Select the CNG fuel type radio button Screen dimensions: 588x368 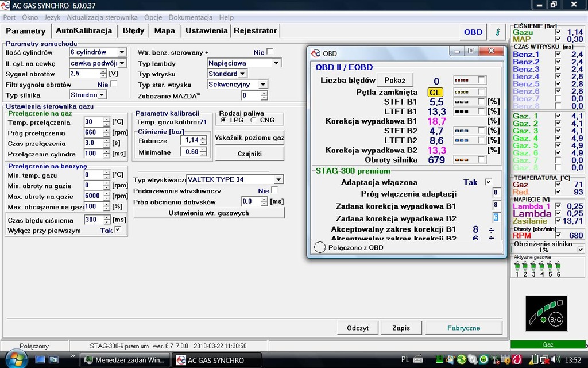[253, 120]
